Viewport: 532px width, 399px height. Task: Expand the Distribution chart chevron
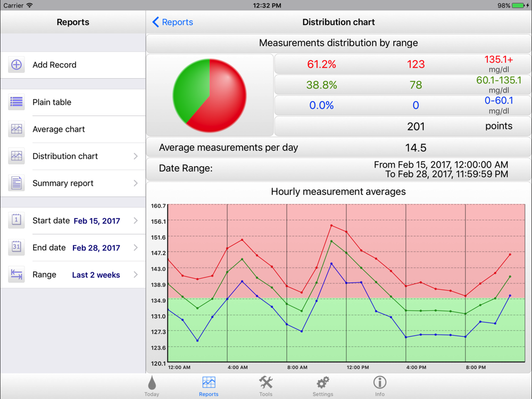tap(136, 156)
